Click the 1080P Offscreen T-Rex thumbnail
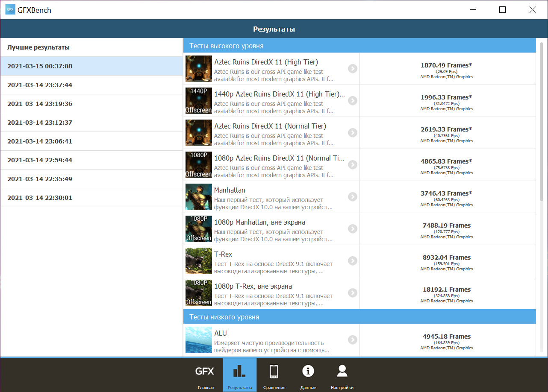548x392 pixels. point(199,293)
